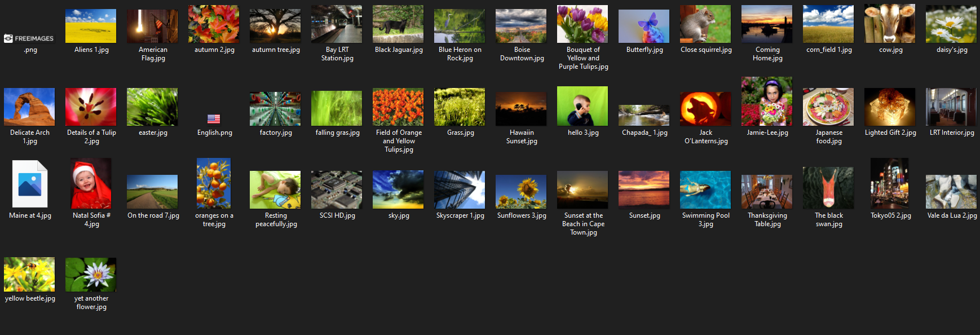Pick the Black Jaguar.jpg thumbnail
980x335 pixels.
[398, 24]
